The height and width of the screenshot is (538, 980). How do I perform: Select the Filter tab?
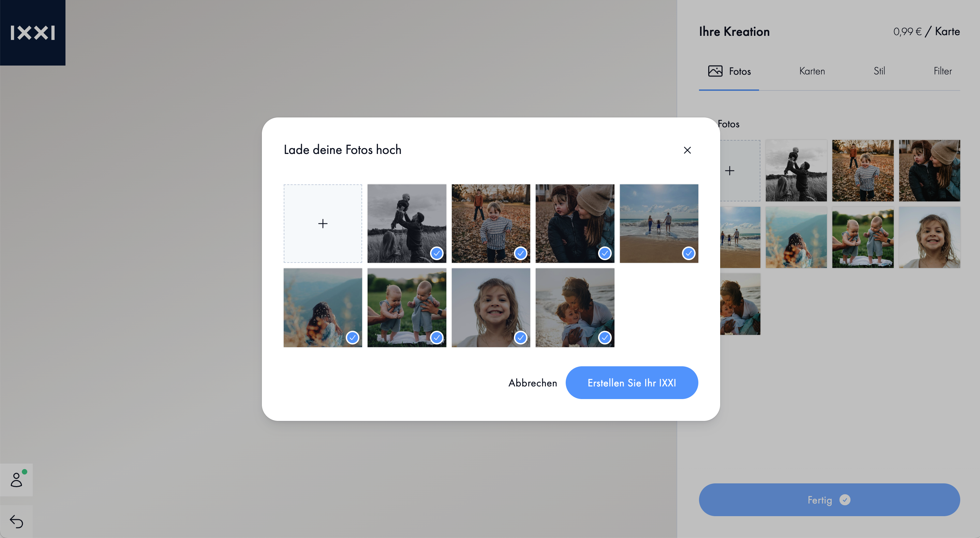[942, 71]
